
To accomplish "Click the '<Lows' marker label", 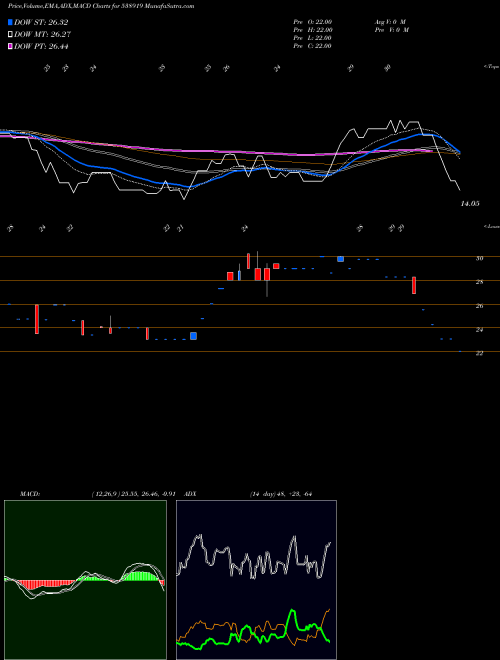I will (492, 226).
